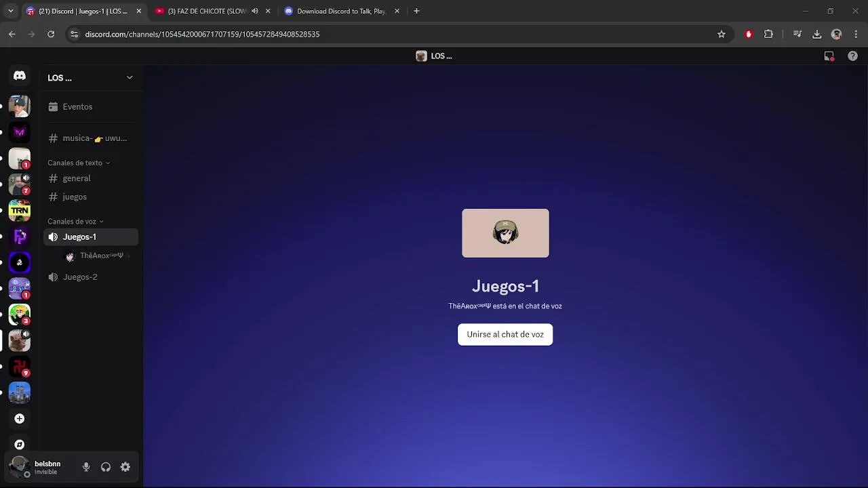868x488 pixels.
Task: Bookmark this page with the star
Action: pyautogui.click(x=722, y=34)
